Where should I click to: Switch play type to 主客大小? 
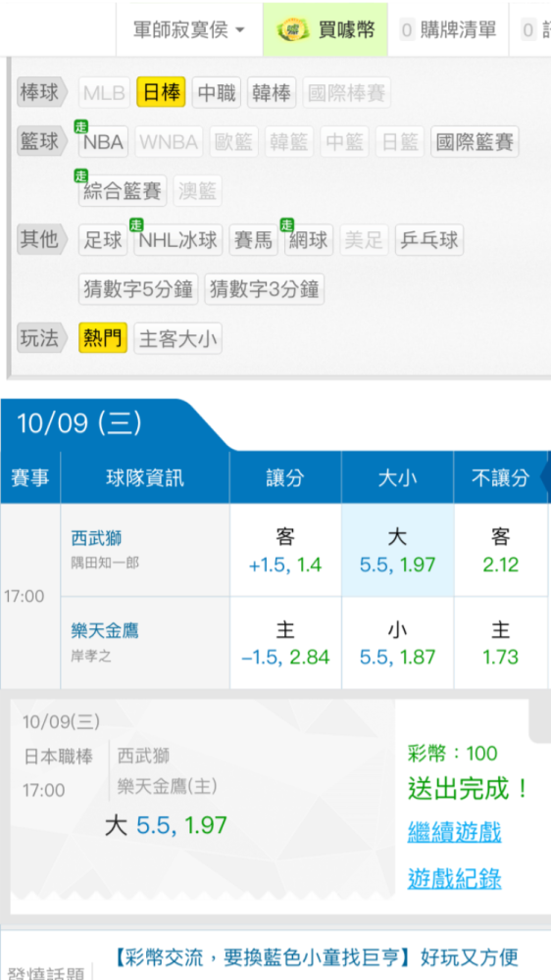click(x=178, y=338)
